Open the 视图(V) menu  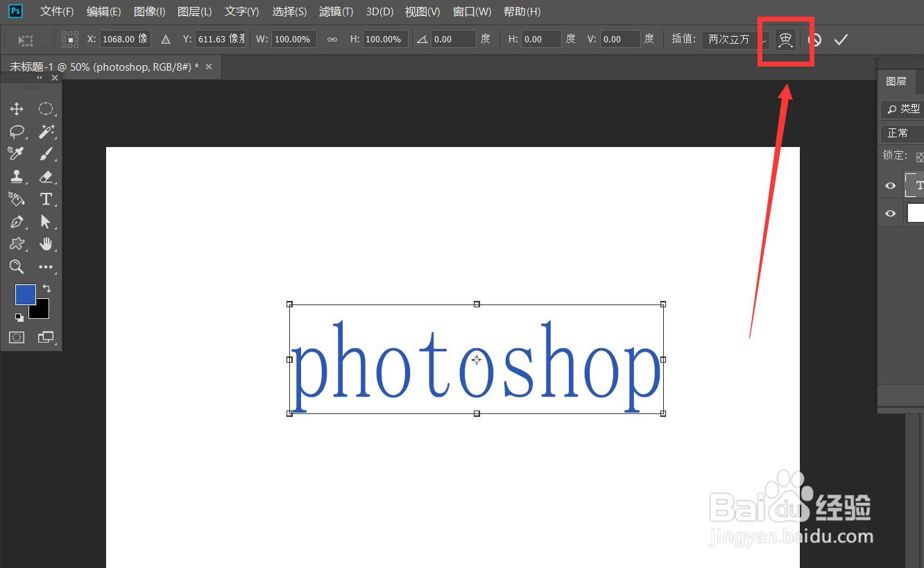tap(422, 12)
